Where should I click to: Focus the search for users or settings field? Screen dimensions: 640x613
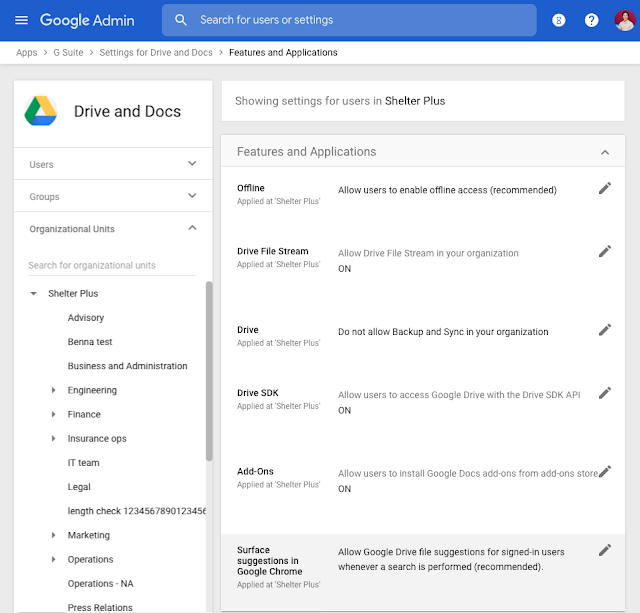(349, 20)
